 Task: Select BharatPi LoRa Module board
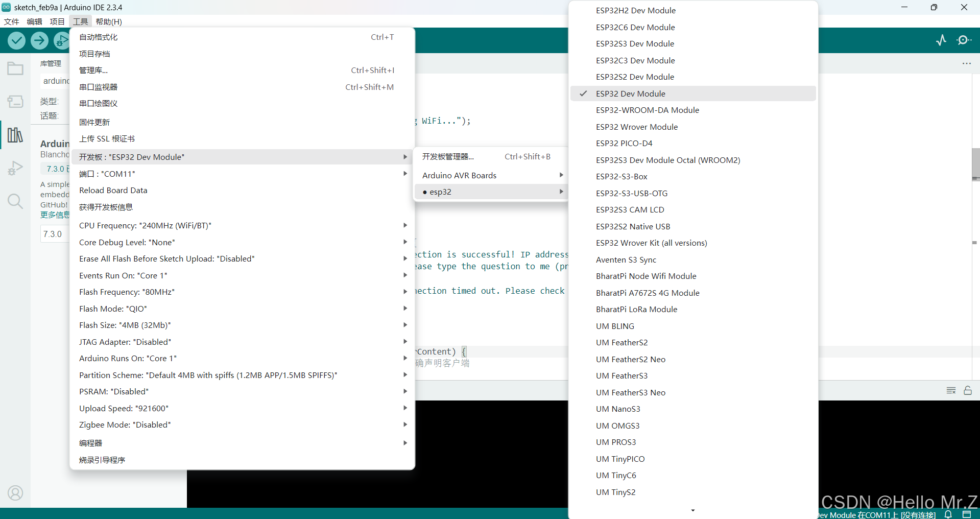click(x=693, y=309)
